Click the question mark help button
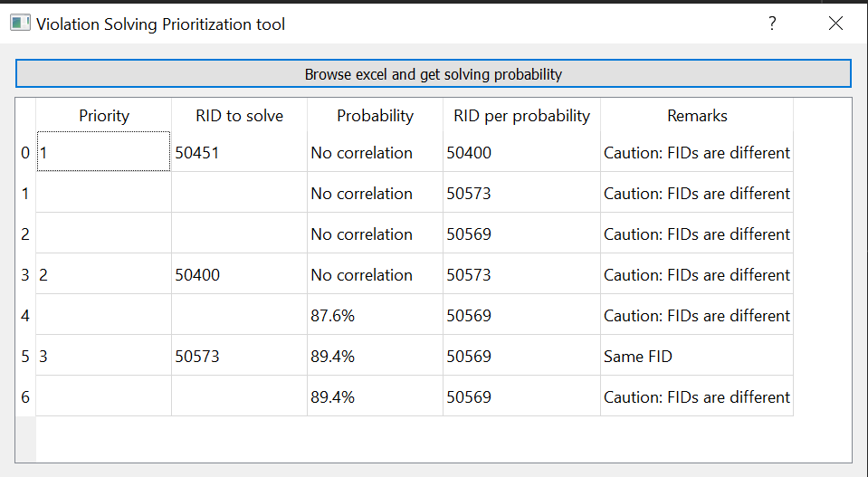Image resolution: width=868 pixels, height=477 pixels. (x=772, y=24)
